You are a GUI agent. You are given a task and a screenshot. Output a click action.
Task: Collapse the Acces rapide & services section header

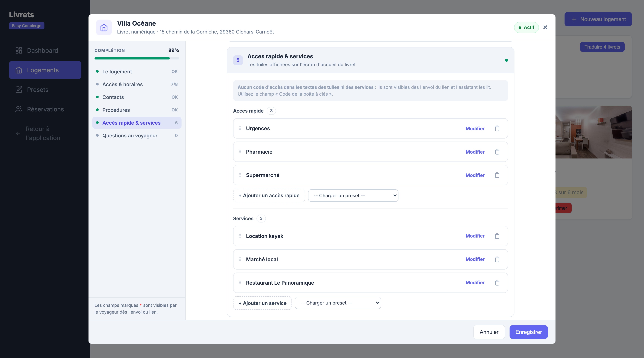[x=370, y=60]
